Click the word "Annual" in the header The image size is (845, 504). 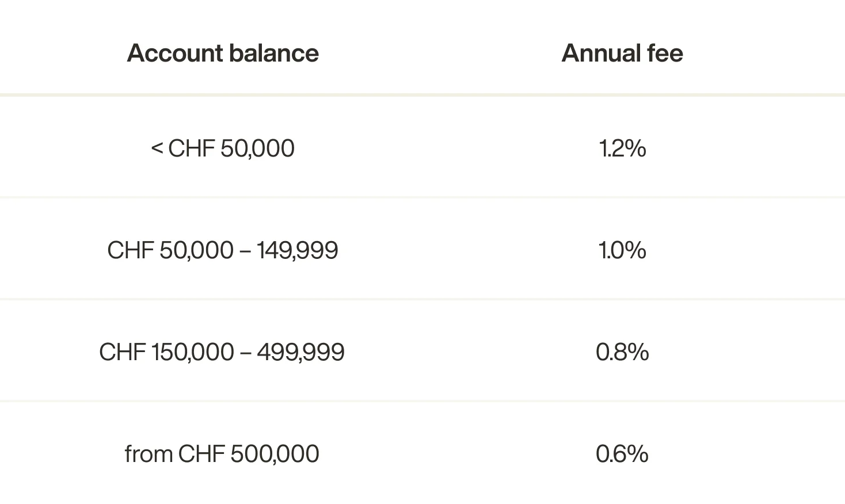(x=601, y=53)
